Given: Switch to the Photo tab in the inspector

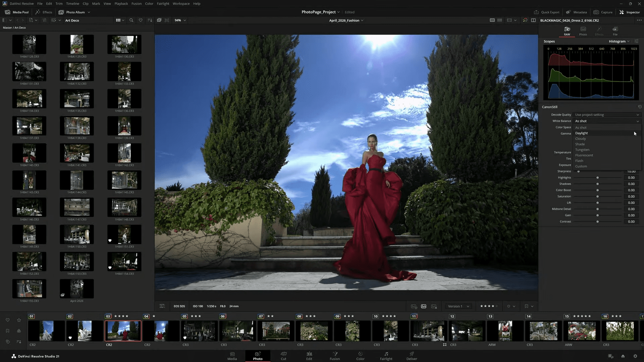Looking at the screenshot, I should pos(583,31).
